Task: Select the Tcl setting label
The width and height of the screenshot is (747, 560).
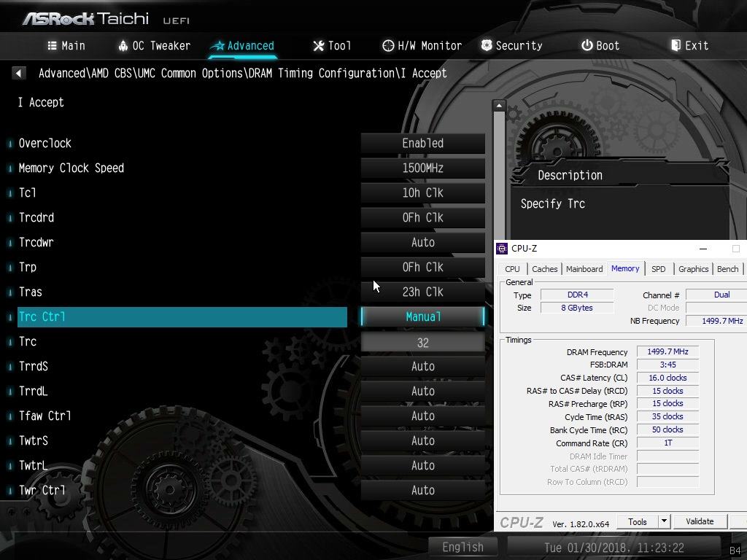Action: tap(27, 192)
